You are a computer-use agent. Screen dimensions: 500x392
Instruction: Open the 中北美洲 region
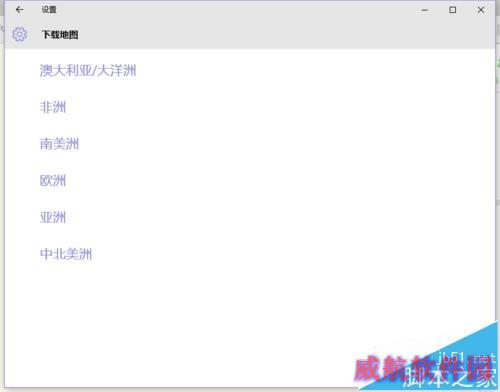[66, 254]
